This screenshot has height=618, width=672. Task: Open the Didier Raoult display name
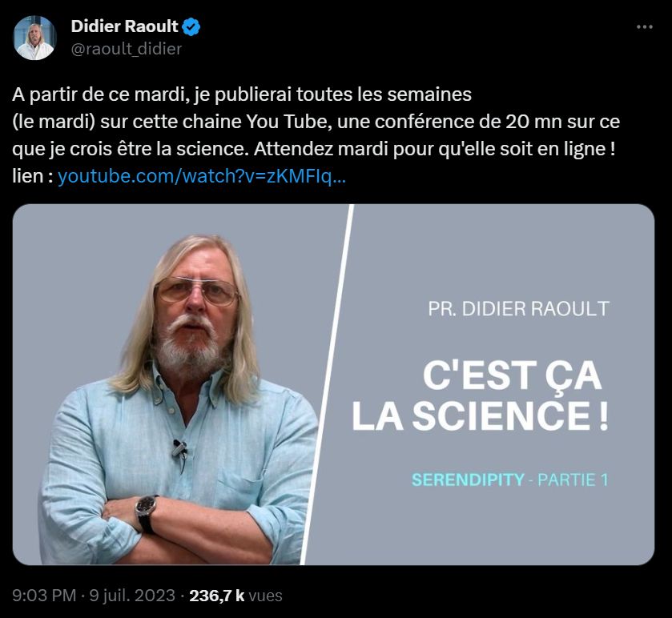coord(124,26)
